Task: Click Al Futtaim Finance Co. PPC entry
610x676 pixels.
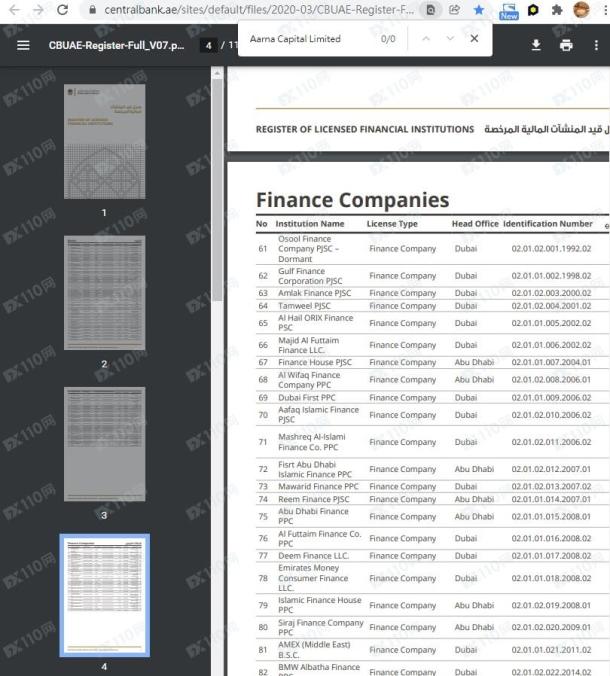Action: coord(320,538)
